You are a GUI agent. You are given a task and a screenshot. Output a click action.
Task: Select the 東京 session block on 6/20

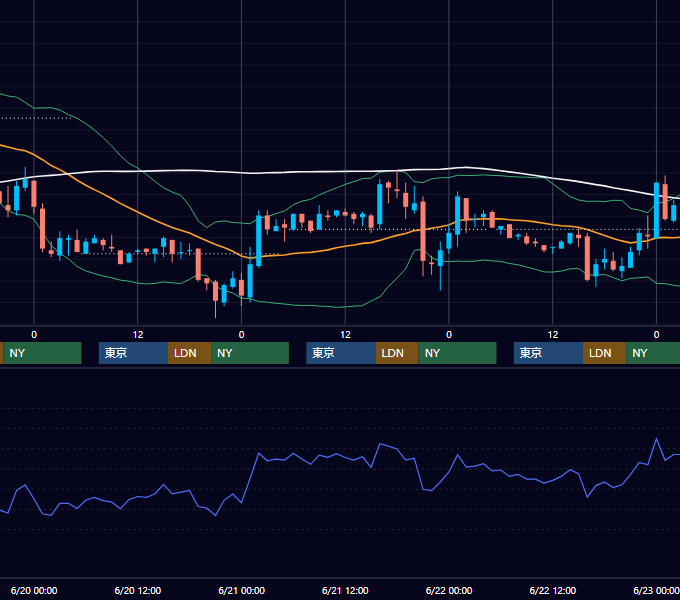134,353
